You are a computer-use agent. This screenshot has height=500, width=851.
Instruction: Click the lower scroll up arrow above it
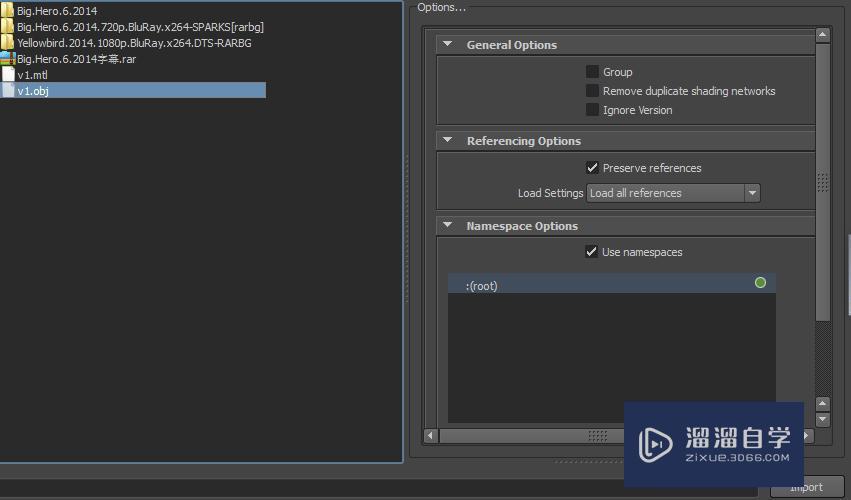pyautogui.click(x=823, y=403)
